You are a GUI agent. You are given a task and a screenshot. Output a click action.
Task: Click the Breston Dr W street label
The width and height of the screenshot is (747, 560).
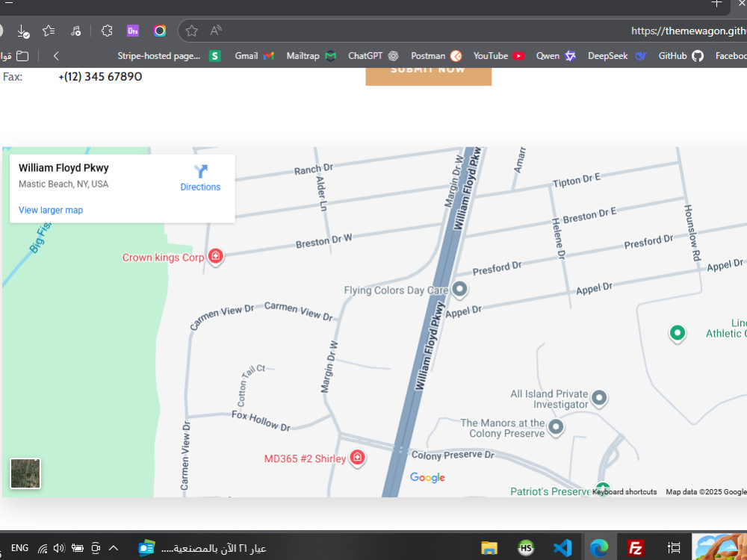pyautogui.click(x=324, y=241)
